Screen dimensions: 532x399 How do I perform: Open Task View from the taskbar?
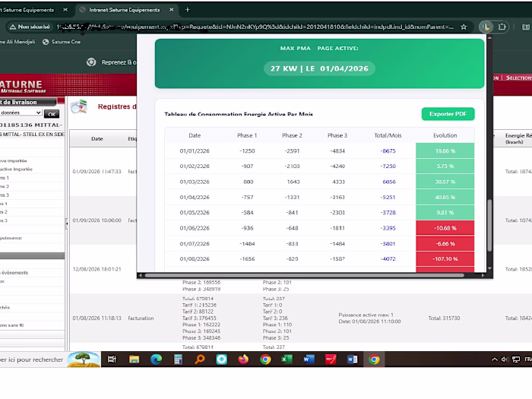pyautogui.click(x=112, y=359)
